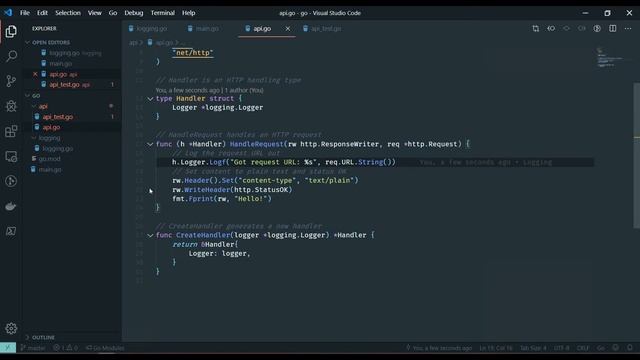Open the Selection menu

(x=68, y=13)
